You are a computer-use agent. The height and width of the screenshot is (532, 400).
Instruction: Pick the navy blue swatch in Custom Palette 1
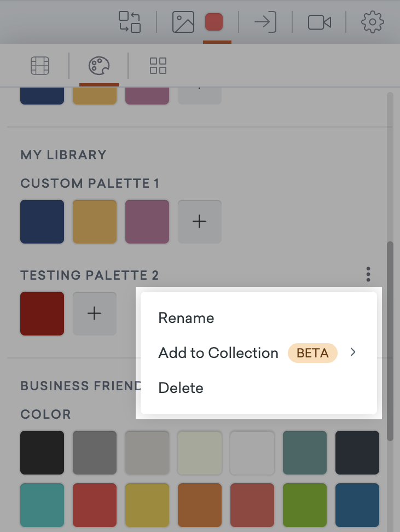tap(42, 222)
